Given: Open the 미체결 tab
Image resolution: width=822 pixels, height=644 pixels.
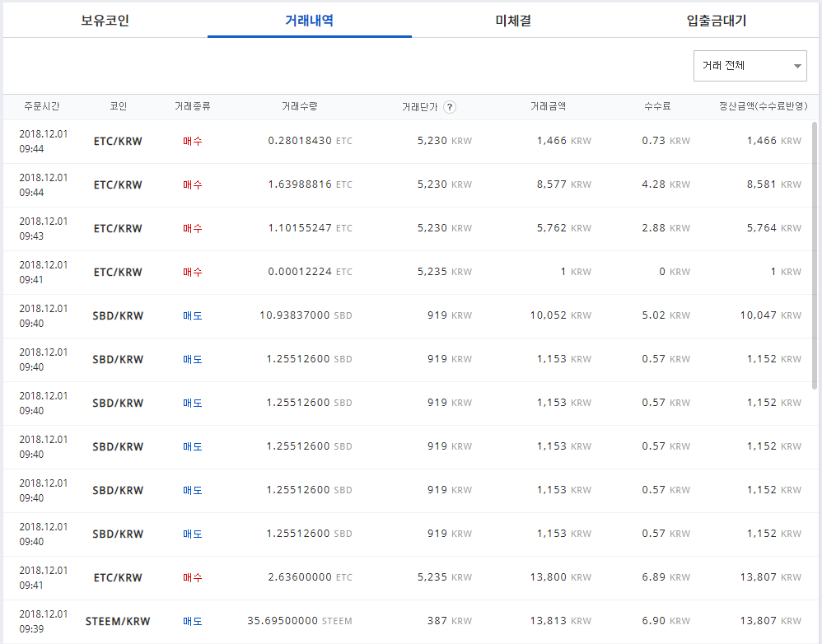Looking at the screenshot, I should coord(513,21).
